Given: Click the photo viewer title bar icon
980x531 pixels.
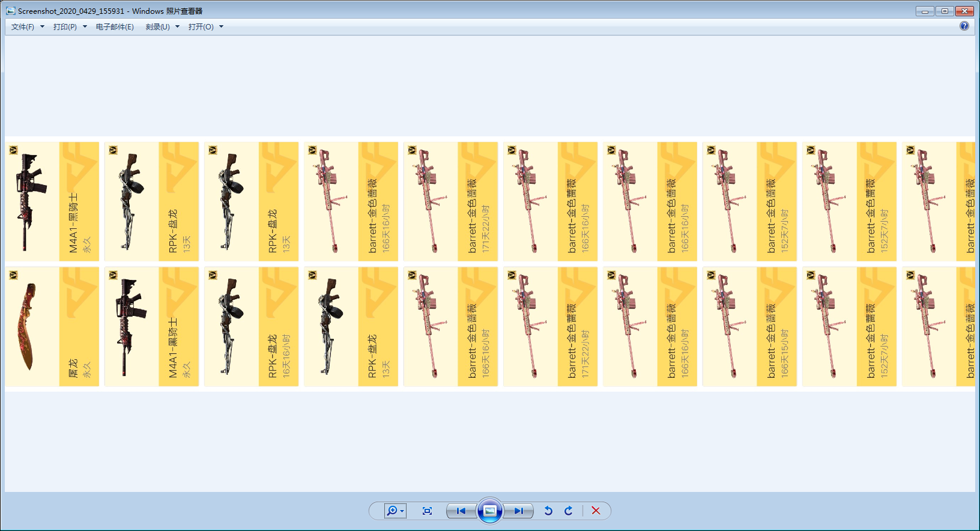Looking at the screenshot, I should tap(11, 11).
